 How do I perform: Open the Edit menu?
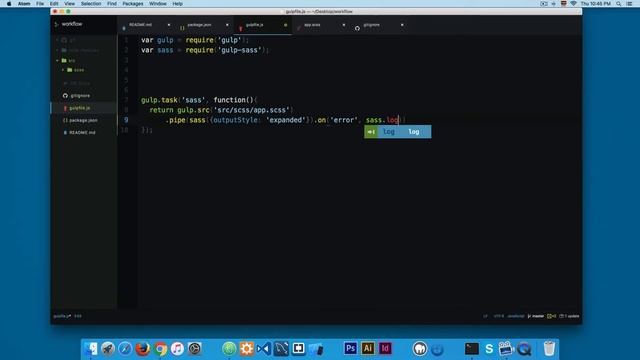[54, 4]
